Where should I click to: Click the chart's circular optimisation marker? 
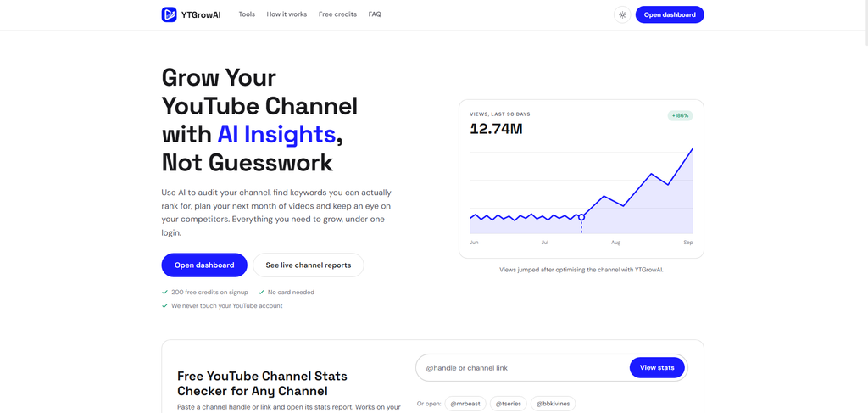(581, 217)
